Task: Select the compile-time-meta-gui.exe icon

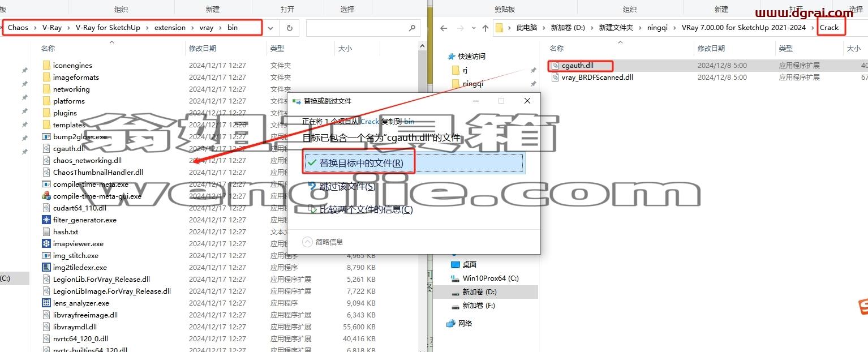Action: pos(46,196)
